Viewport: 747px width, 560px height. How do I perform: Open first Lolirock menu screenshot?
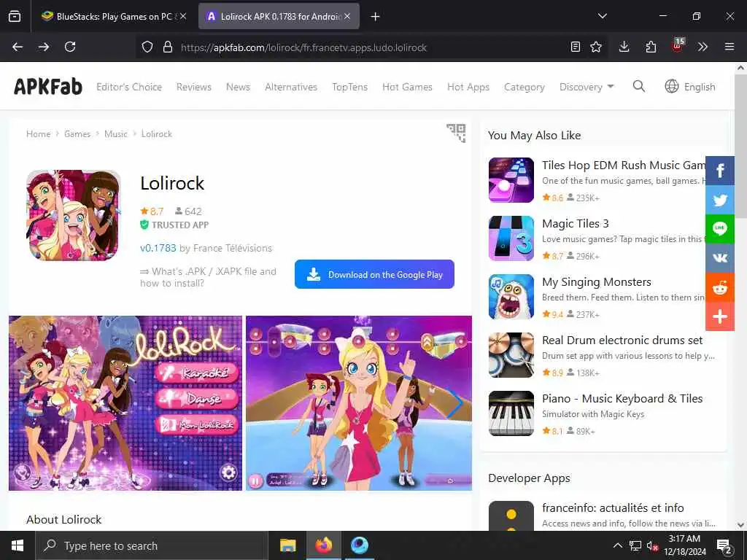(x=125, y=402)
